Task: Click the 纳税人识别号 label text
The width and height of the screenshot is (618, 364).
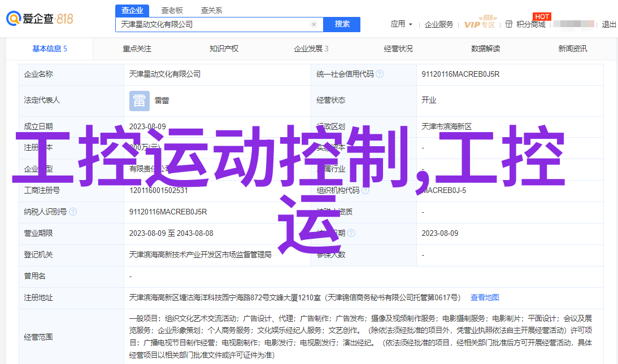Action: click(45, 212)
